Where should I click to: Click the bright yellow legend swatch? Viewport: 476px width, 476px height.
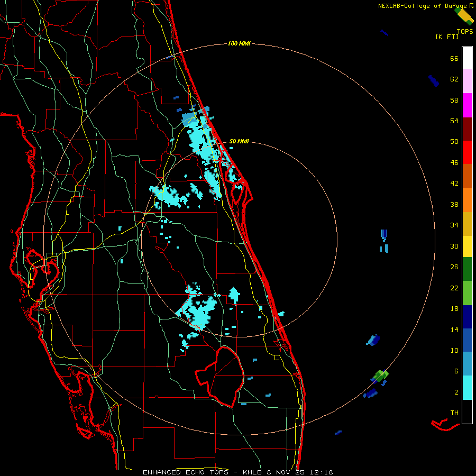[467, 246]
